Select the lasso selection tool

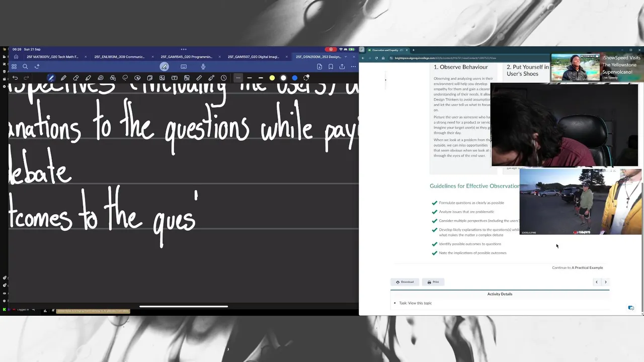click(125, 78)
